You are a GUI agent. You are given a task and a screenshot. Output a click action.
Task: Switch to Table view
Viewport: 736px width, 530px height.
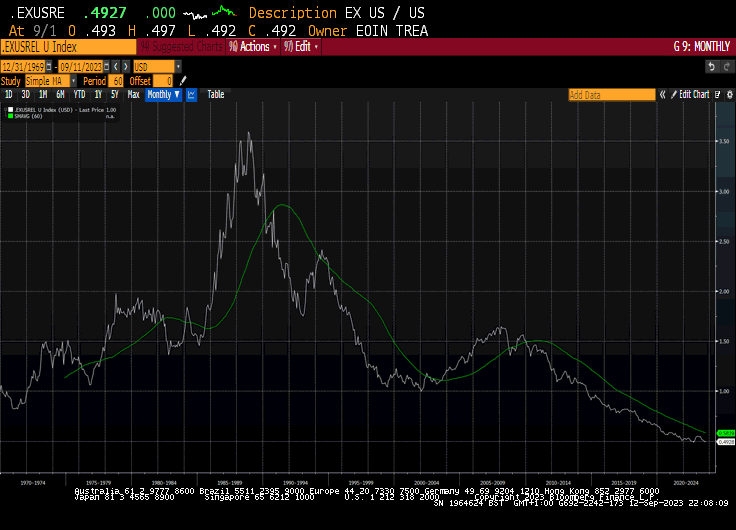tap(215, 95)
